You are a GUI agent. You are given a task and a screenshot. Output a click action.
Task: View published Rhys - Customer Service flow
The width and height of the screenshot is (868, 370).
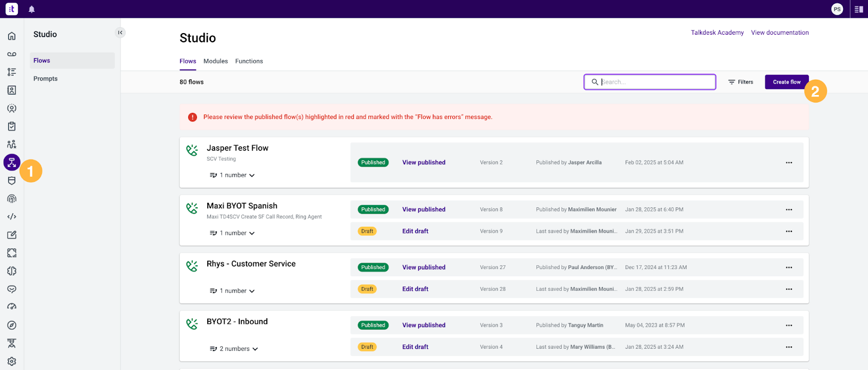pos(424,267)
